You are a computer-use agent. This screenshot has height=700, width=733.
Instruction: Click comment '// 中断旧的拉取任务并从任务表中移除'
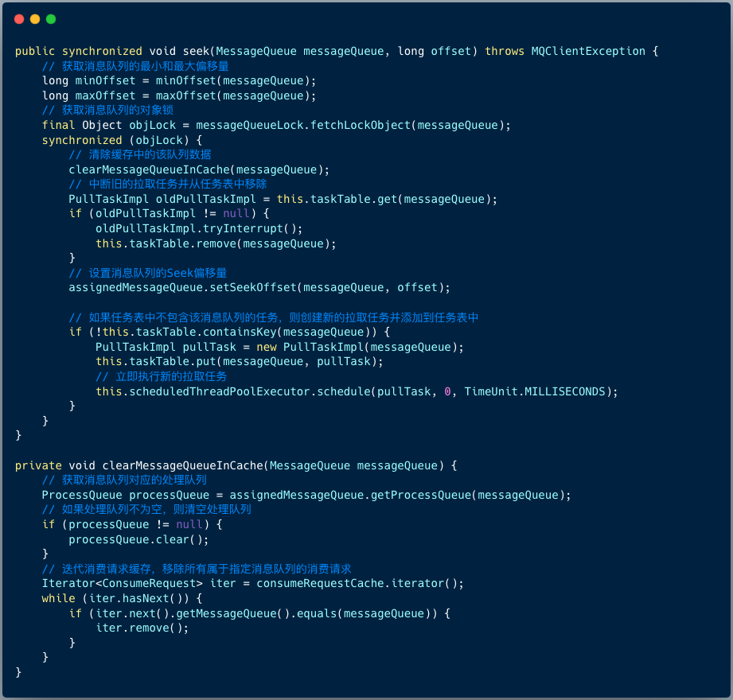[168, 184]
